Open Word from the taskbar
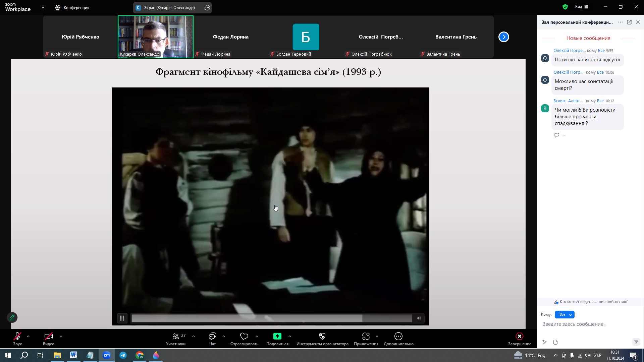The image size is (644, 362). [73, 355]
